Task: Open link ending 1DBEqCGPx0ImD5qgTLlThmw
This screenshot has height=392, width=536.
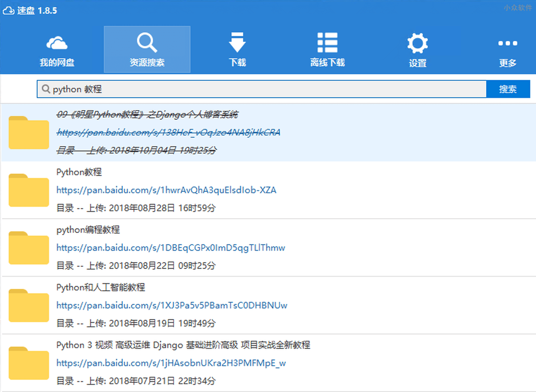Action: [x=171, y=248]
